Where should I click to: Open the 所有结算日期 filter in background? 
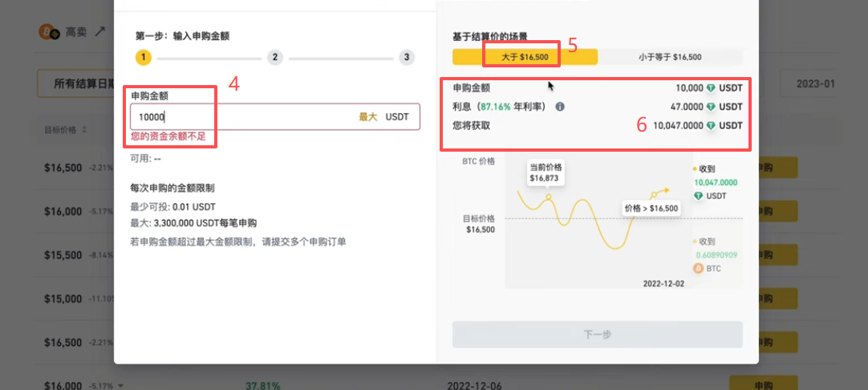pyautogui.click(x=76, y=83)
